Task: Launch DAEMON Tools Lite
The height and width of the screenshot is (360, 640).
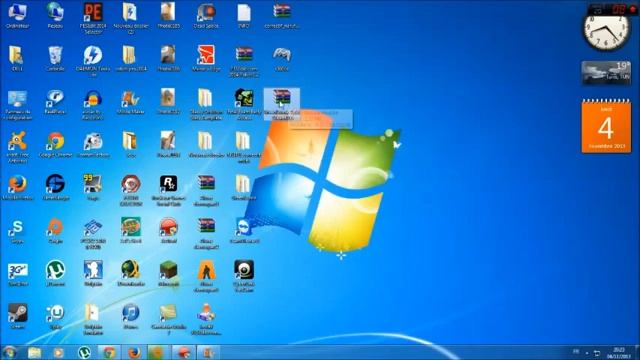Action: (93, 61)
